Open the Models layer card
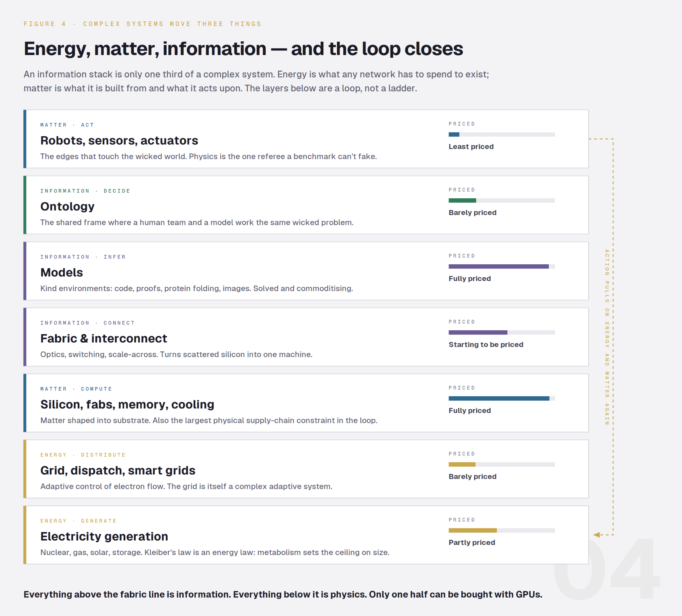 pos(306,271)
